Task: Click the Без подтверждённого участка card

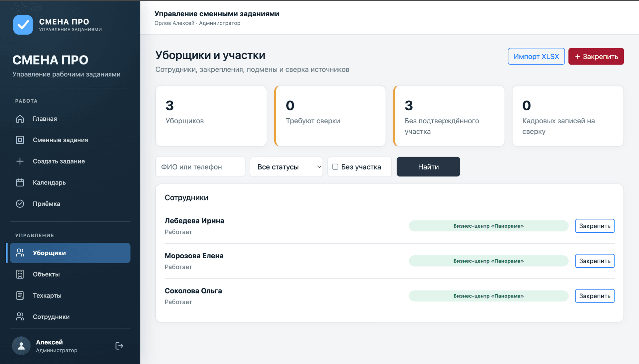Action: tap(449, 116)
